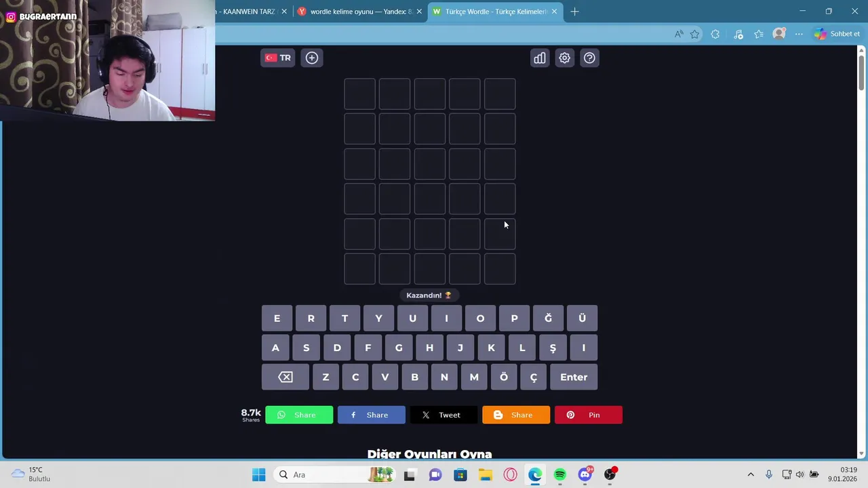Tap letter Ş on game keyboard
The width and height of the screenshot is (868, 488).
(x=553, y=348)
